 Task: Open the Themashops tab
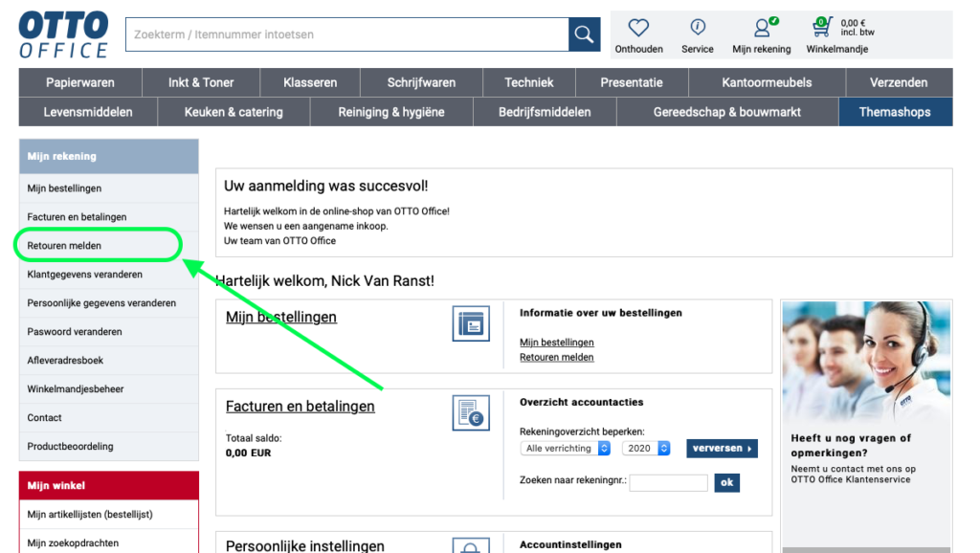(895, 113)
